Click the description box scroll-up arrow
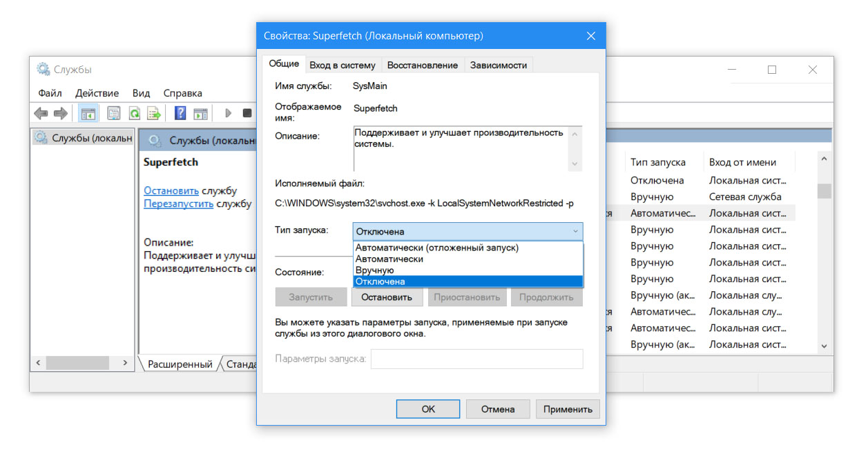Image resolution: width=868 pixels, height=456 pixels. tap(575, 132)
